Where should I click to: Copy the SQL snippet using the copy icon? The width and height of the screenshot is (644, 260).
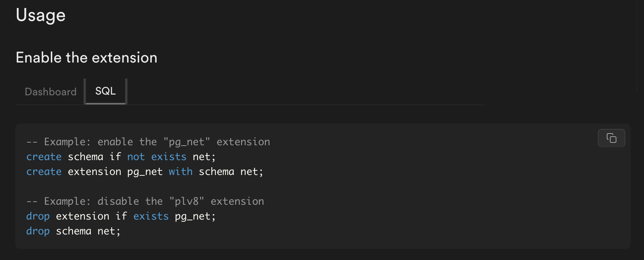(611, 138)
